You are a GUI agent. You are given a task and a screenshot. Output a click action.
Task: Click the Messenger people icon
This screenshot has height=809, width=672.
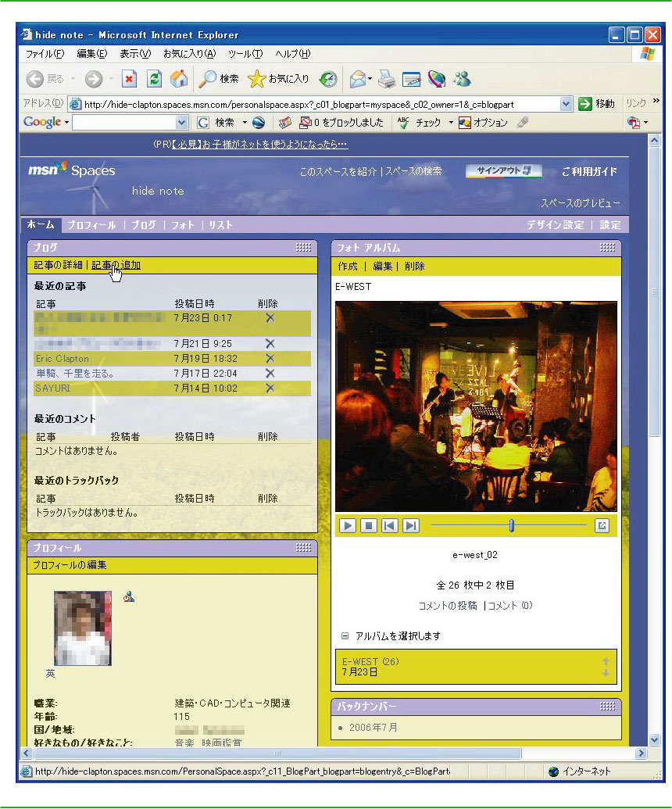click(462, 79)
